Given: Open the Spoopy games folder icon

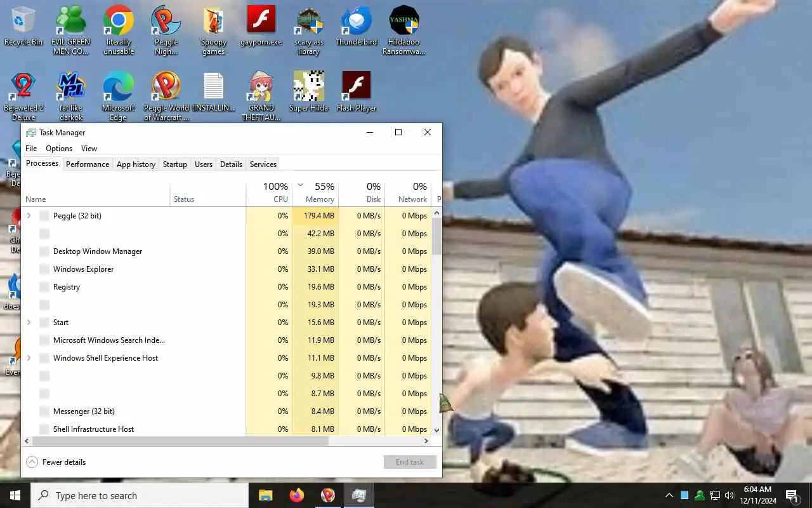Looking at the screenshot, I should 214,30.
